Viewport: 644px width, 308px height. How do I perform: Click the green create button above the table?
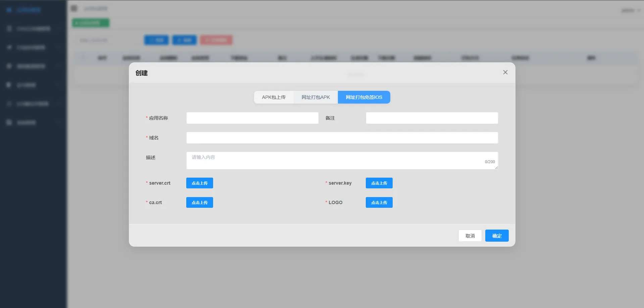pos(90,22)
